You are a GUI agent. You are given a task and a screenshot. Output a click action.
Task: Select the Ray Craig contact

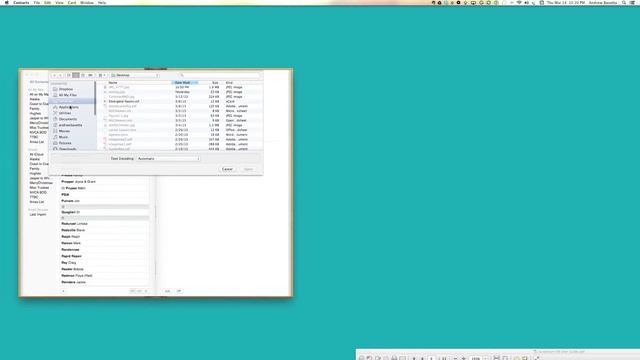[x=69, y=263]
